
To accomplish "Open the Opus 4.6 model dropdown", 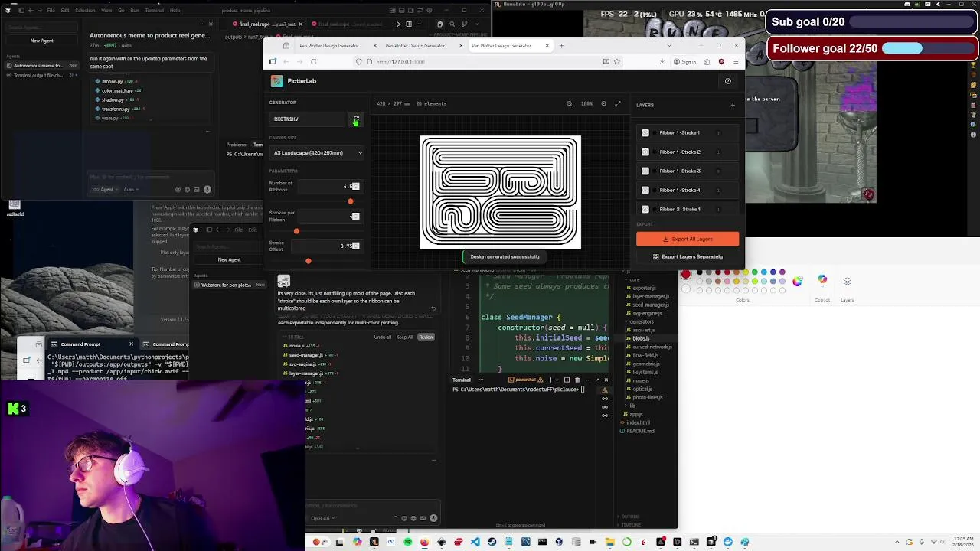I will pyautogui.click(x=322, y=518).
